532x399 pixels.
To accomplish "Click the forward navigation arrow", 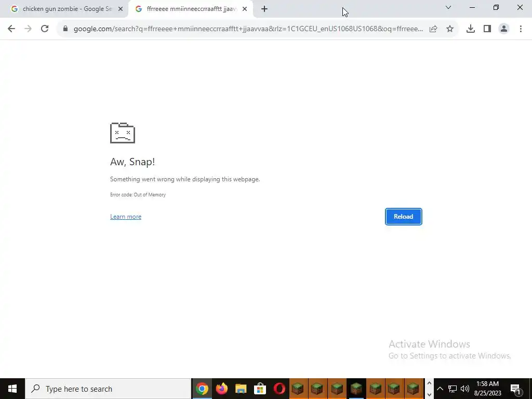I will (x=28, y=29).
